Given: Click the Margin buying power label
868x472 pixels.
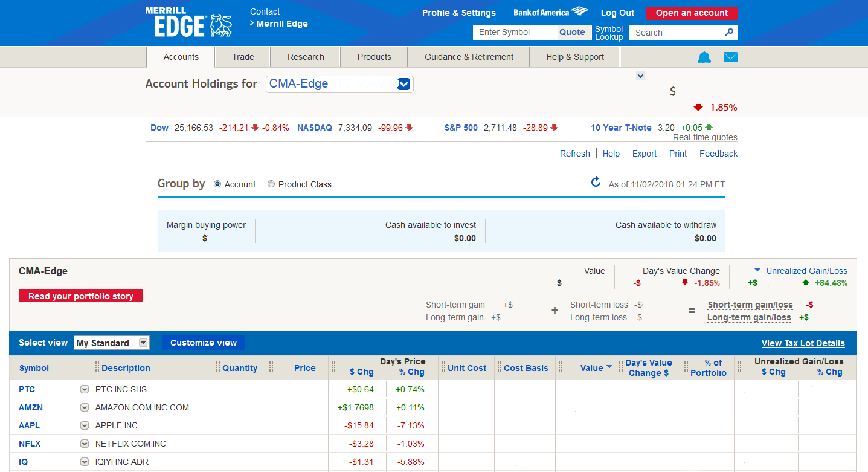Looking at the screenshot, I should click(x=206, y=225).
